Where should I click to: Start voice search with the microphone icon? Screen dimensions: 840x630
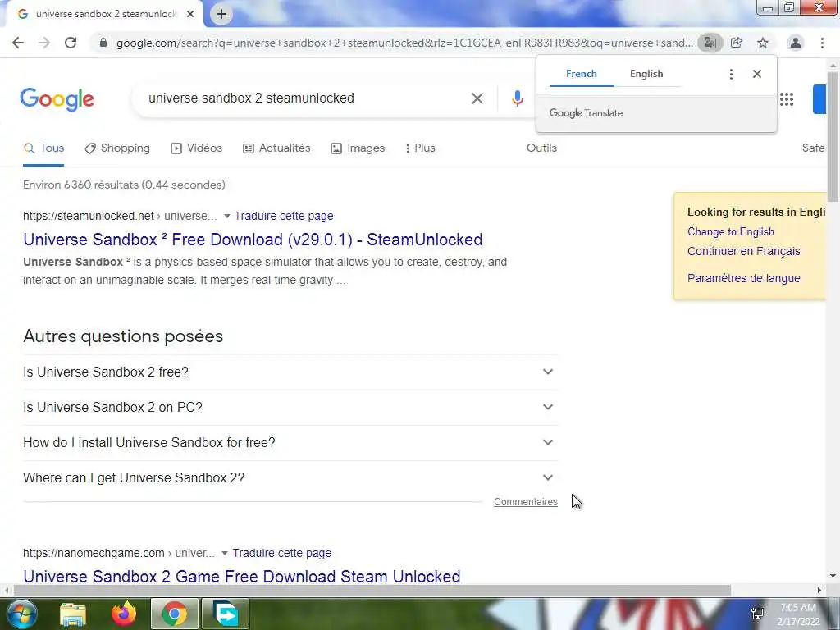tap(517, 98)
